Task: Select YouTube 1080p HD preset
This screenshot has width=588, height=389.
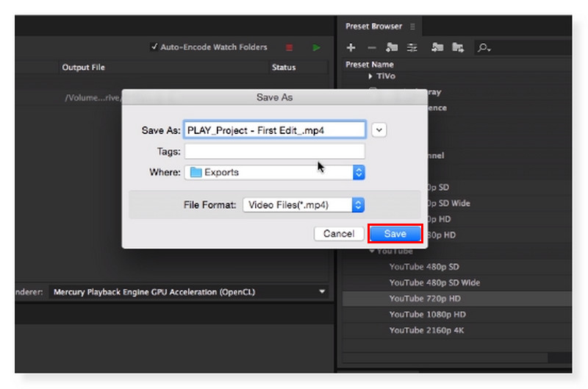Action: (428, 314)
